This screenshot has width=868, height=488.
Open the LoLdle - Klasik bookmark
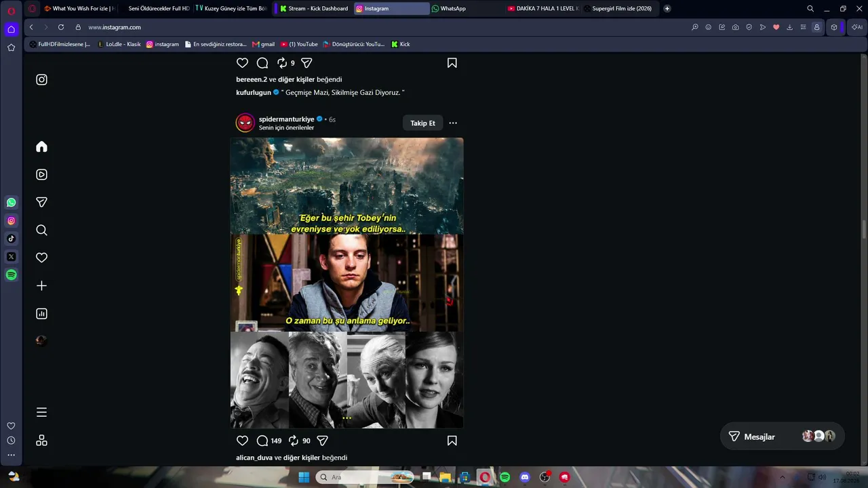tap(119, 44)
